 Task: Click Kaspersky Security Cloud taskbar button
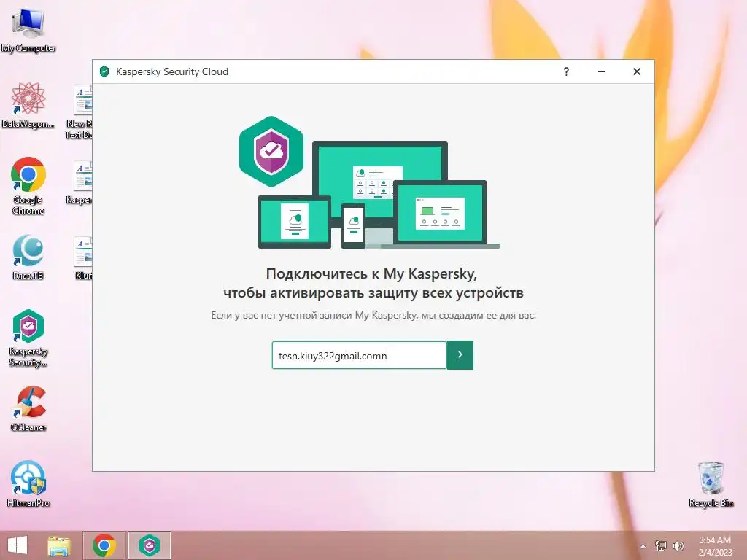150,545
